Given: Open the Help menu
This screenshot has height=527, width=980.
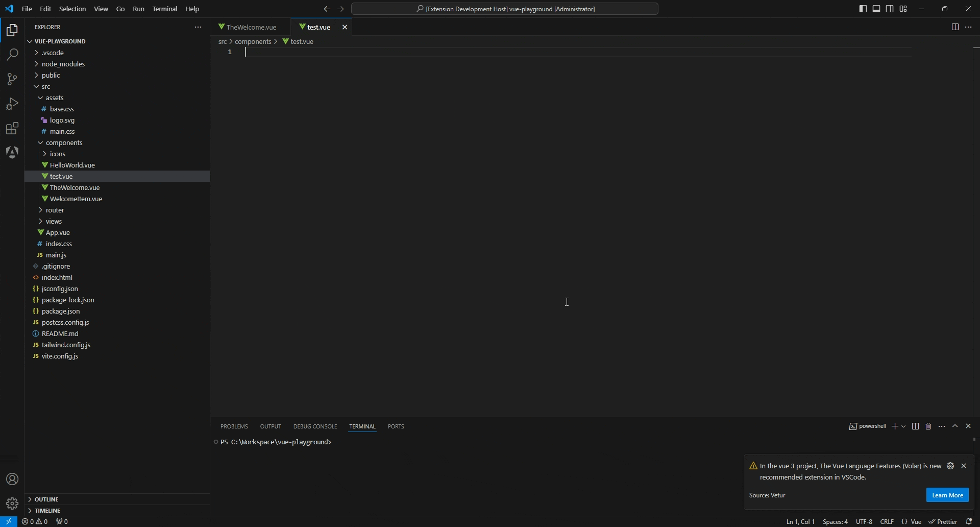Looking at the screenshot, I should click(192, 9).
